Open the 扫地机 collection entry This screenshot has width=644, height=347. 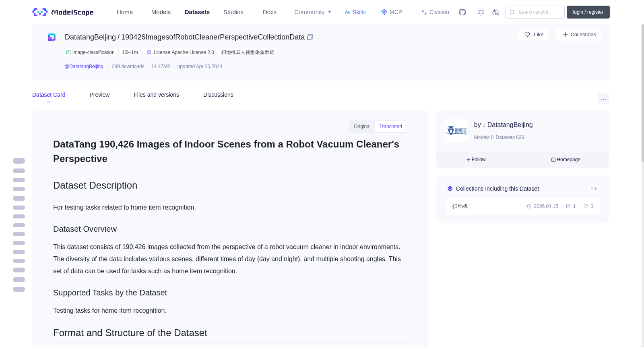522,206
